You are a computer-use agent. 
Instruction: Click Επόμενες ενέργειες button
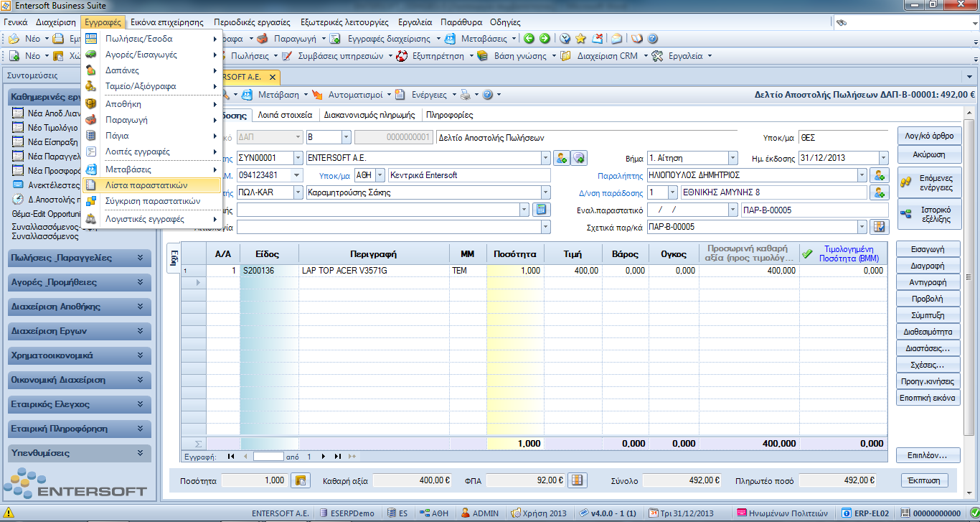(x=929, y=182)
